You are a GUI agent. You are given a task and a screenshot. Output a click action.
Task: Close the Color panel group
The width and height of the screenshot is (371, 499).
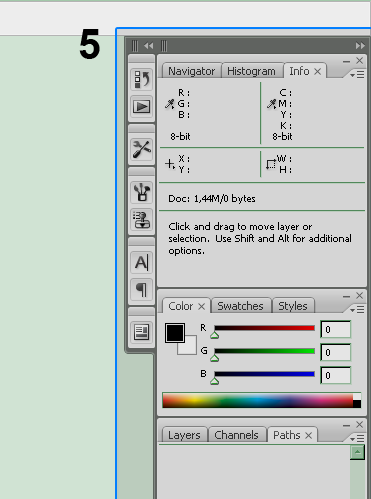pos(359,295)
